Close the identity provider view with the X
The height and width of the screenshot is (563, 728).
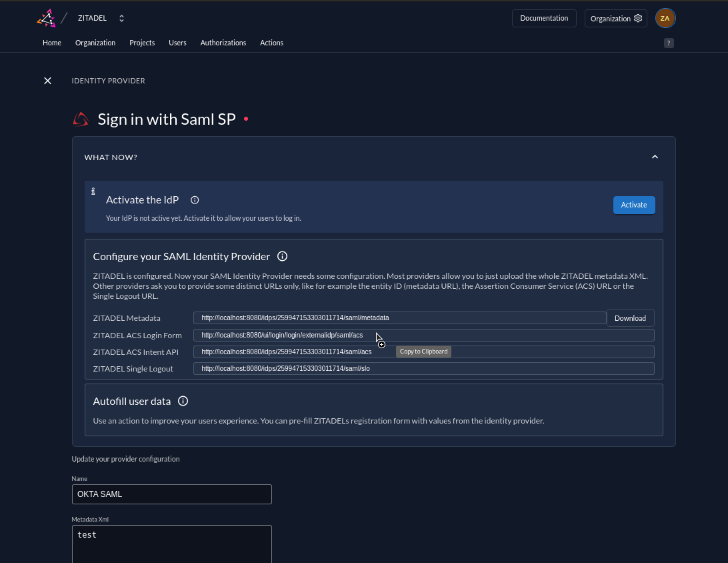click(x=47, y=80)
